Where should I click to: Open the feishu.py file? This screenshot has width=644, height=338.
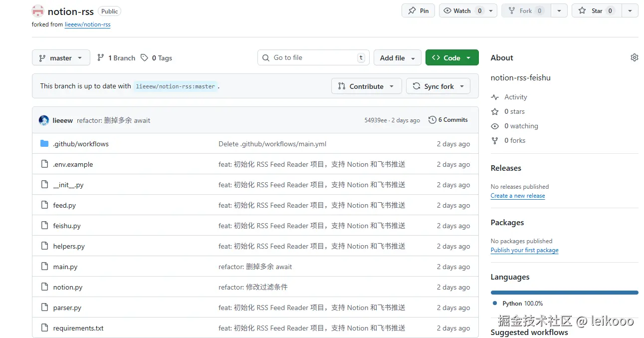coord(67,226)
